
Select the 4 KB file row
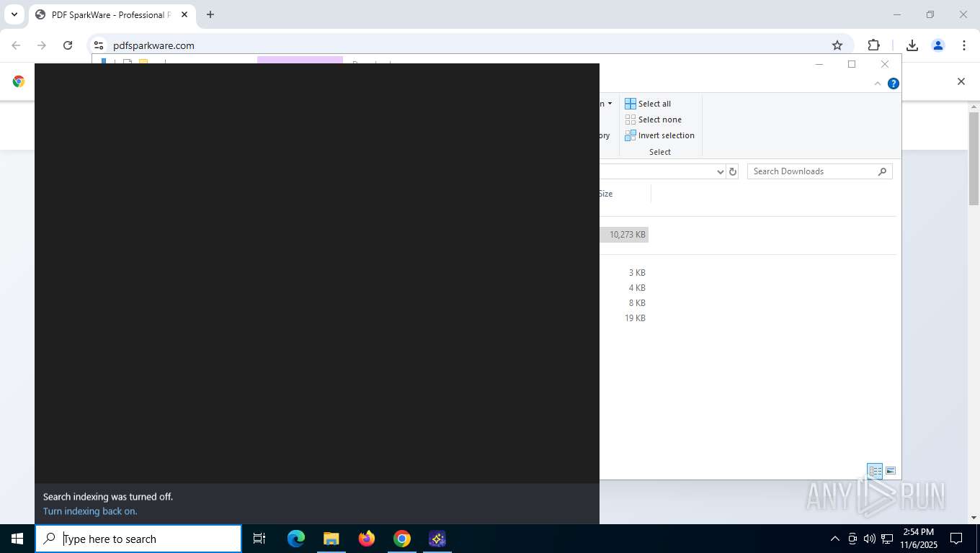click(637, 288)
